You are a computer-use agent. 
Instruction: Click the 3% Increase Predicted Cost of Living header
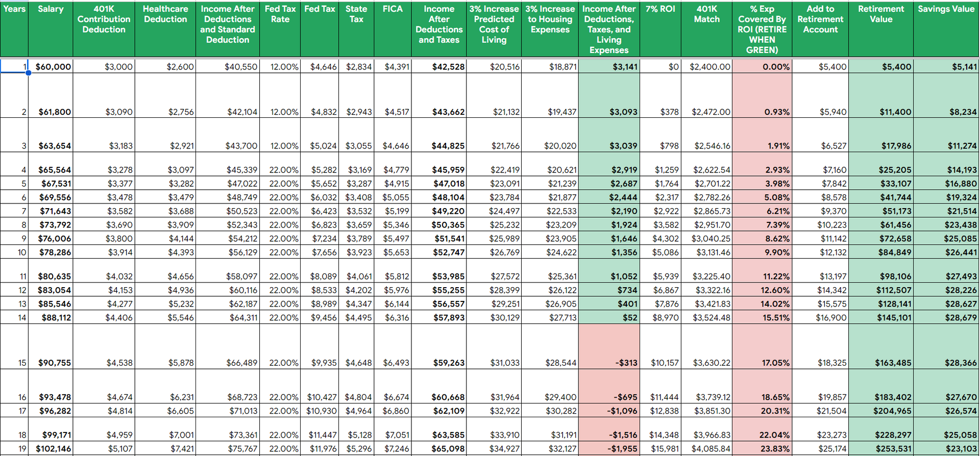click(494, 29)
